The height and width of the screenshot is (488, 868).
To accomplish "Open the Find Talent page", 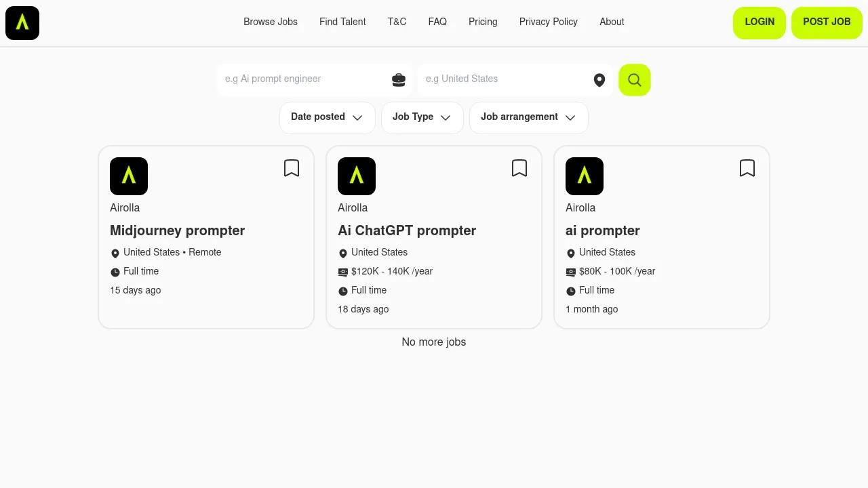I will pos(342,22).
